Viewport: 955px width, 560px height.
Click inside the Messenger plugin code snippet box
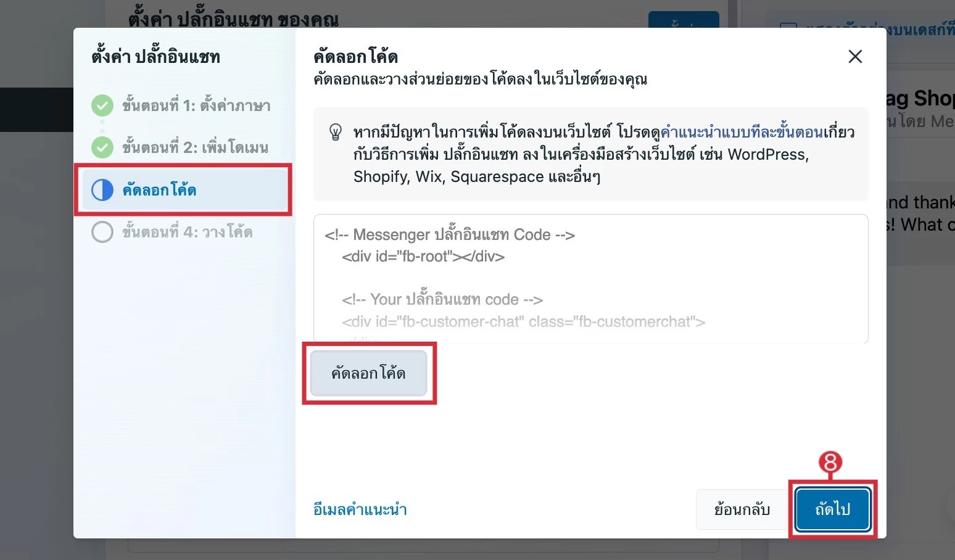pos(589,278)
